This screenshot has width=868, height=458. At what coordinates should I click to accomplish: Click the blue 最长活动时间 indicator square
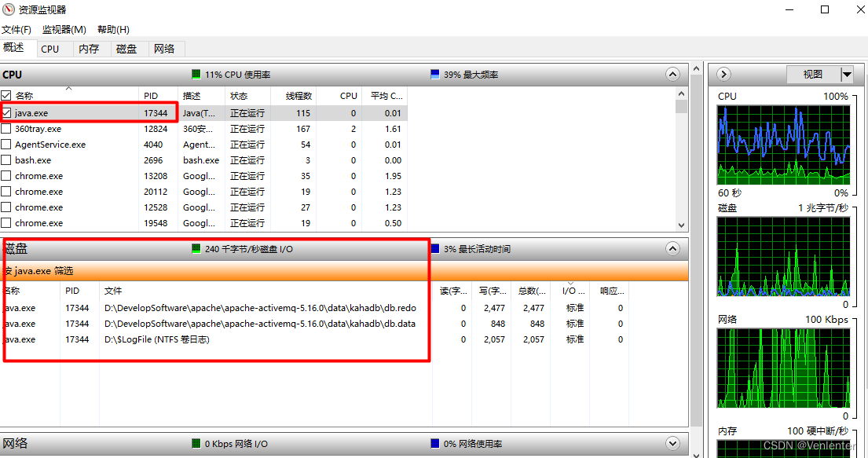point(434,248)
